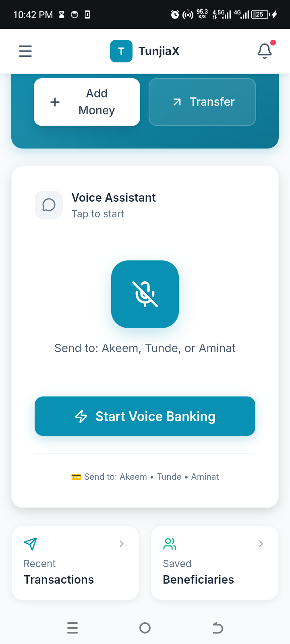
Task: Tap the Android back navigation button
Action: (217, 628)
